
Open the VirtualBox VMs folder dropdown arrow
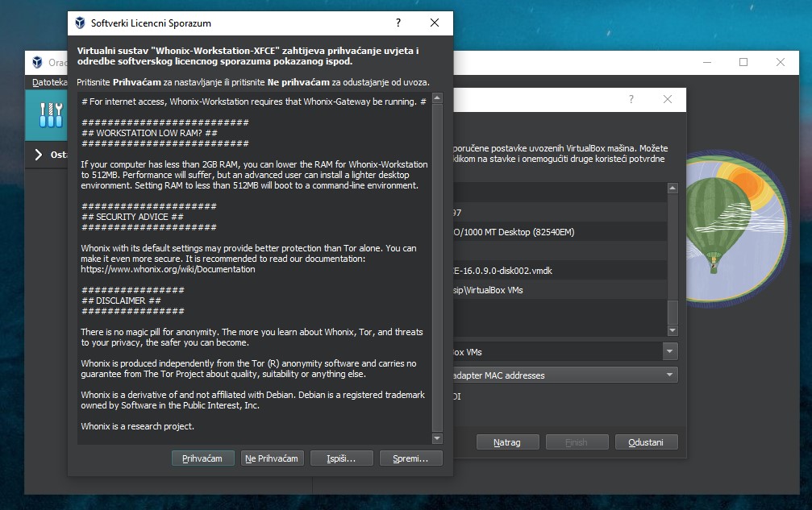[x=669, y=352]
